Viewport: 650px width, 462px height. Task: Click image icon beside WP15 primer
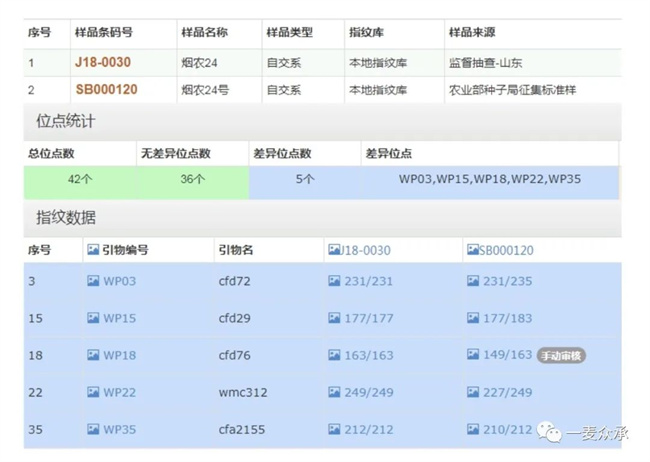[93, 318]
